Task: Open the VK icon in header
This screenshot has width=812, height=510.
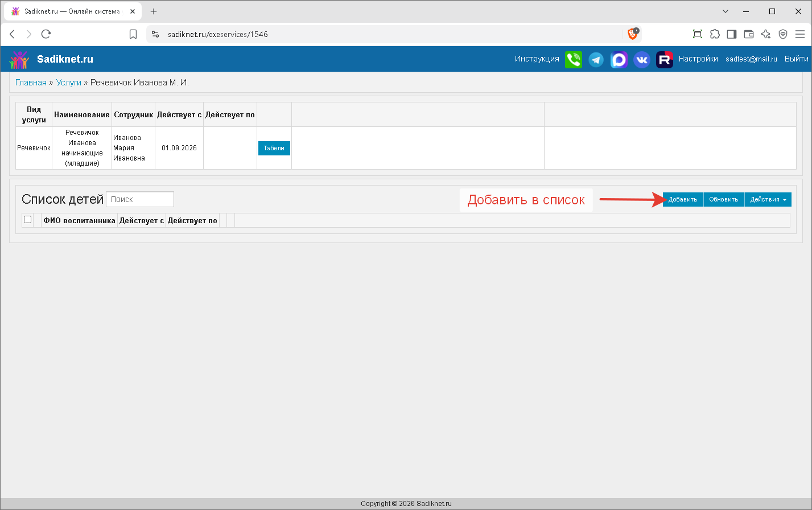Action: tap(642, 59)
